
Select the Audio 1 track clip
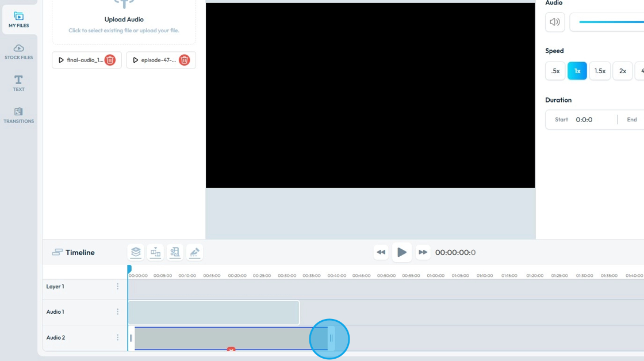213,313
